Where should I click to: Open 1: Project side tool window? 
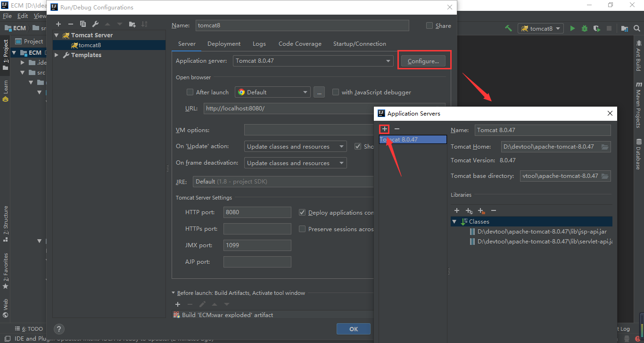pyautogui.click(x=6, y=54)
